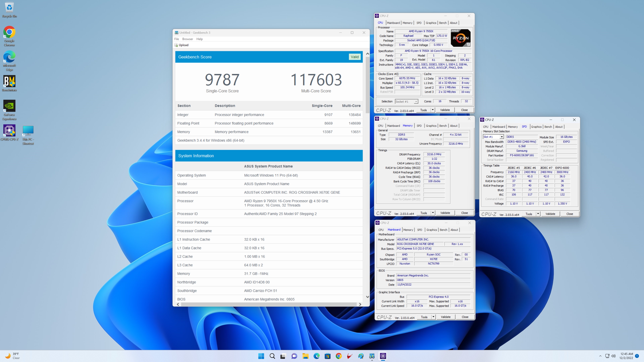Select the This PC shortcut on the desktop

[x=28, y=135]
